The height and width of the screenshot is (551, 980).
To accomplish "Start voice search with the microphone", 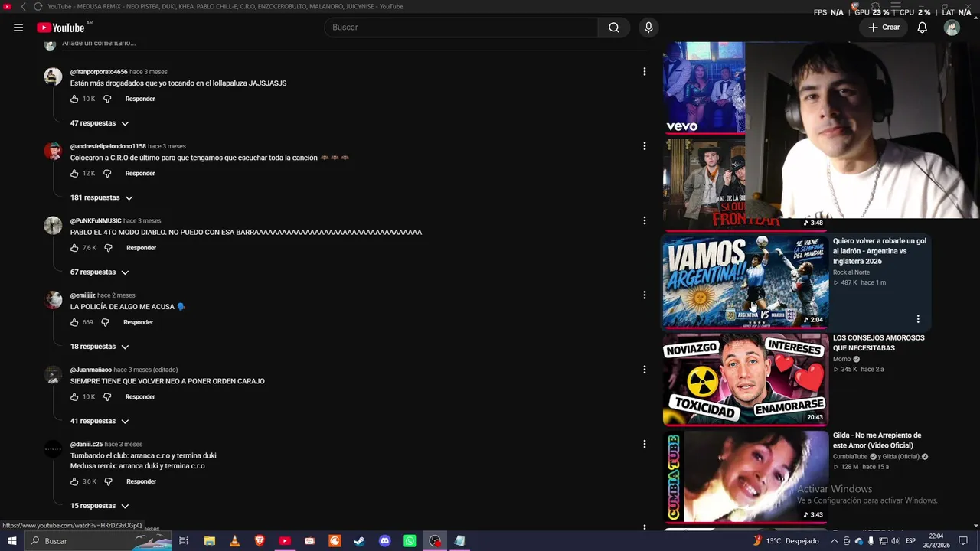I will coord(648,28).
